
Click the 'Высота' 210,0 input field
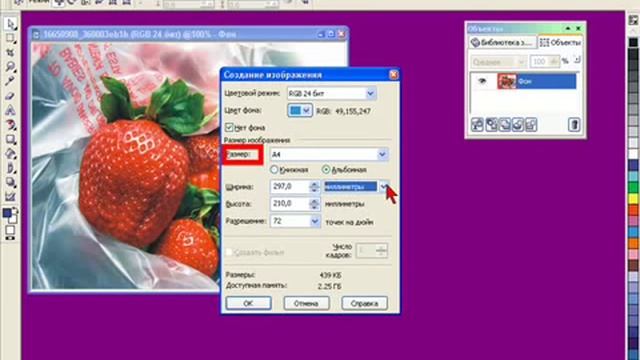coord(290,204)
